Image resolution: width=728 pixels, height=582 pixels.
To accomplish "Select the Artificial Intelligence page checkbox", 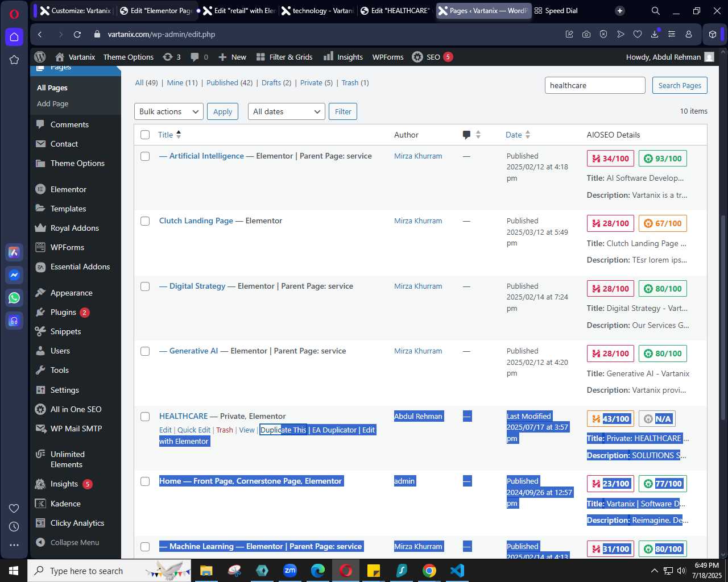I will coord(145,156).
